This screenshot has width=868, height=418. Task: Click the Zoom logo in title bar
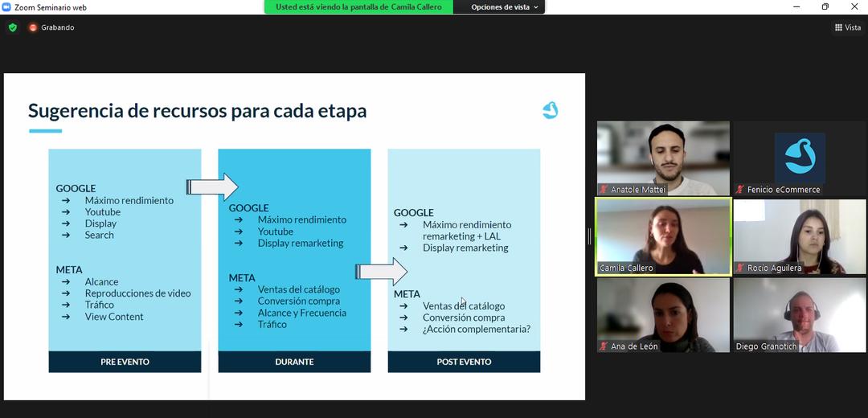[x=6, y=7]
